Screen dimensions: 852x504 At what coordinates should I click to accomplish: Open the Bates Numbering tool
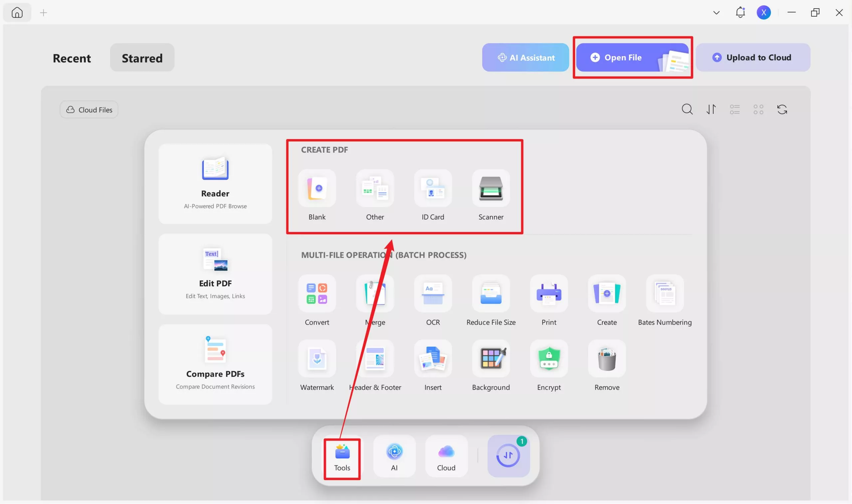pos(665,294)
